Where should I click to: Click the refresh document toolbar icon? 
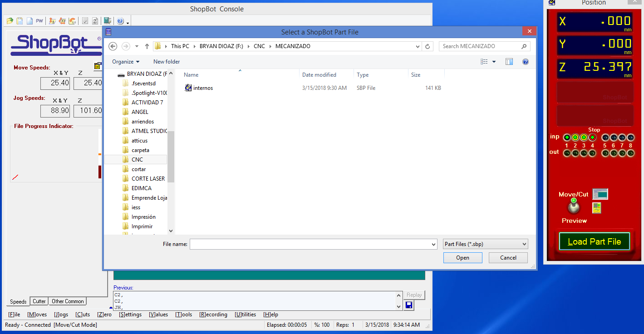pos(95,21)
